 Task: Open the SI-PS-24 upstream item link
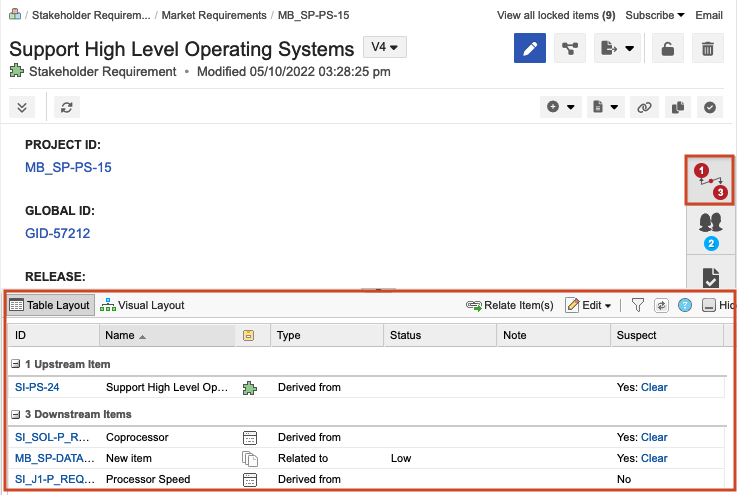pos(38,387)
